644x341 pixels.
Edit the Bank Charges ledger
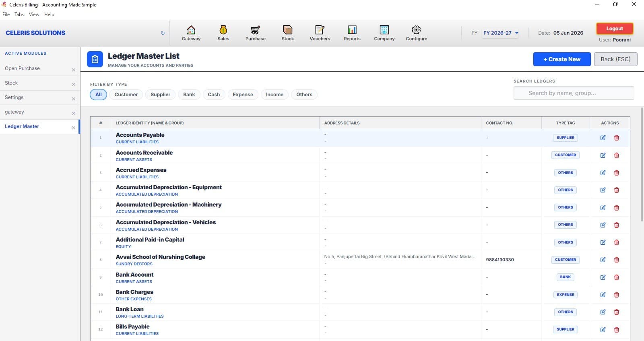(603, 295)
